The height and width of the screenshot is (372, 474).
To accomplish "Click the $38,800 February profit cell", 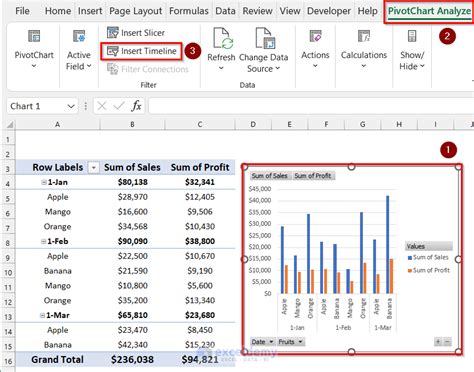I will tap(200, 241).
